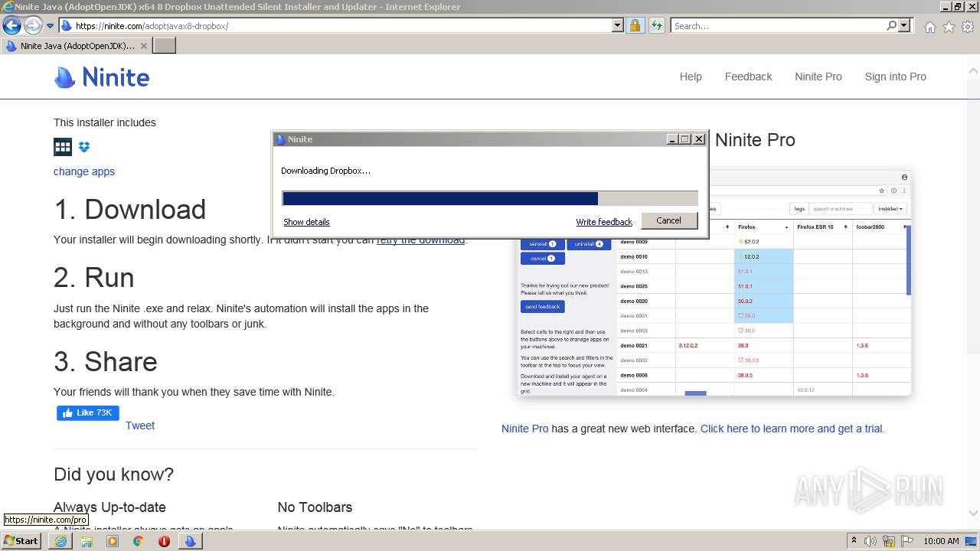The width and height of the screenshot is (980, 551).
Task: Click the Tweet link
Action: pyautogui.click(x=140, y=425)
